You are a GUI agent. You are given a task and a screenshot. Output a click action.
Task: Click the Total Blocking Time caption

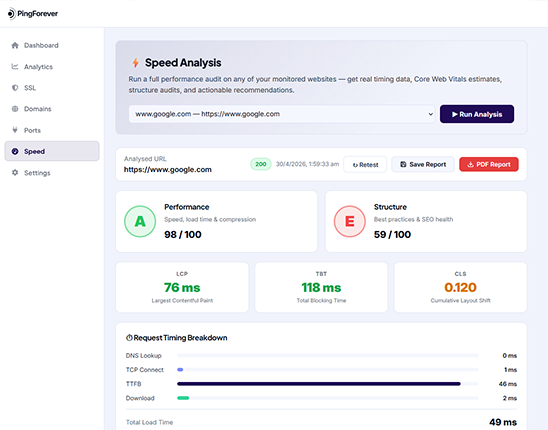click(x=321, y=301)
